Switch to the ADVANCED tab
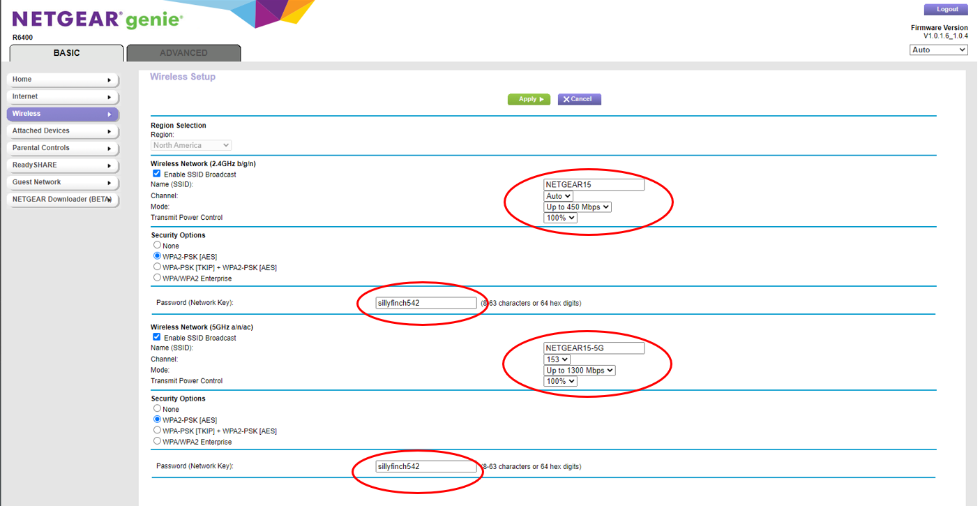This screenshot has width=980, height=506. tap(183, 53)
